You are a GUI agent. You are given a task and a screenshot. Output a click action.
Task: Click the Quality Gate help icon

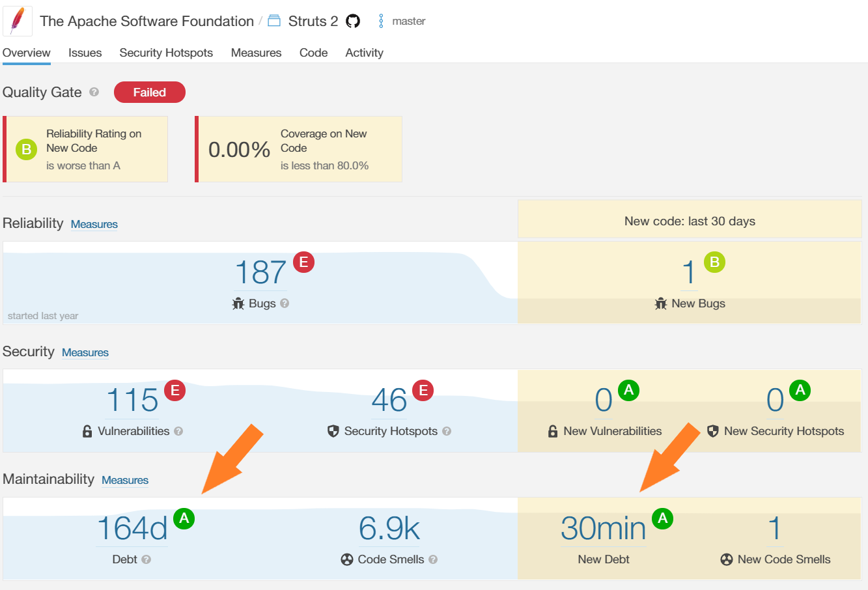(94, 92)
